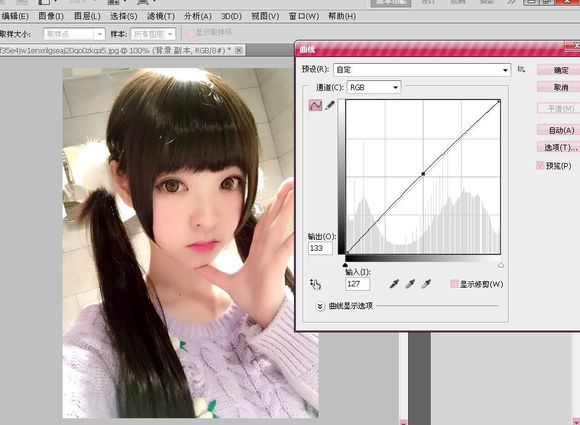This screenshot has height=425, width=580.
Task: Pick the gray point eyedropper
Action: [x=410, y=284]
